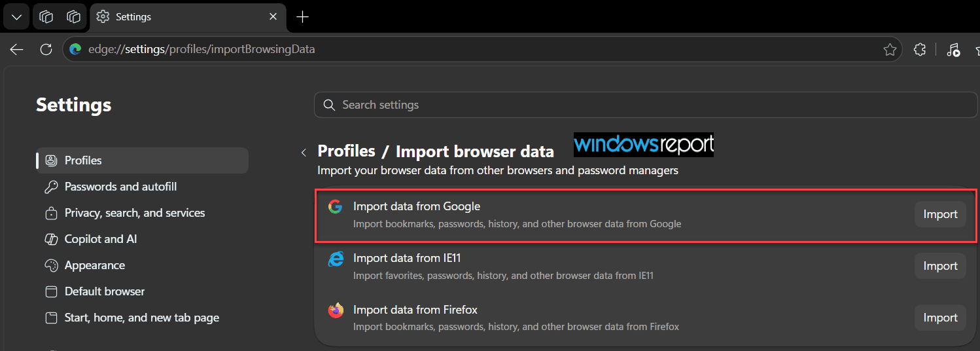Click 'Import data from Google' text
Viewport: 980px width, 351px height.
click(417, 206)
